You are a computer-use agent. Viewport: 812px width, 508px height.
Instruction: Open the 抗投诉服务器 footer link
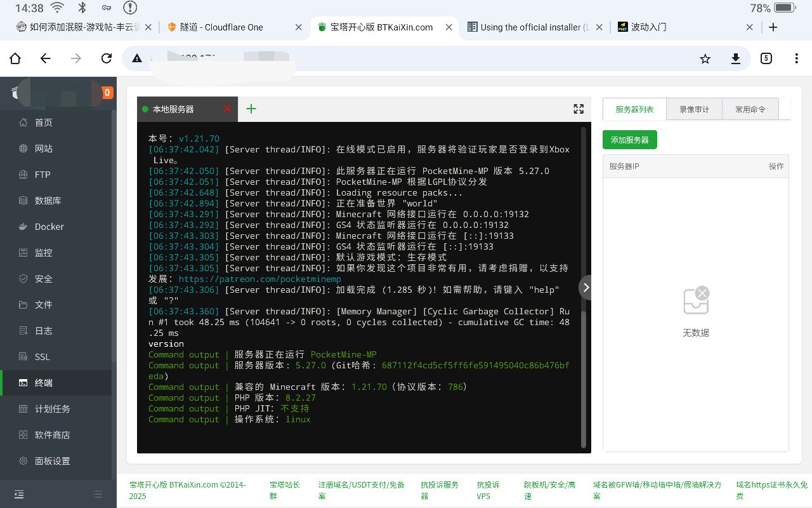(x=440, y=490)
